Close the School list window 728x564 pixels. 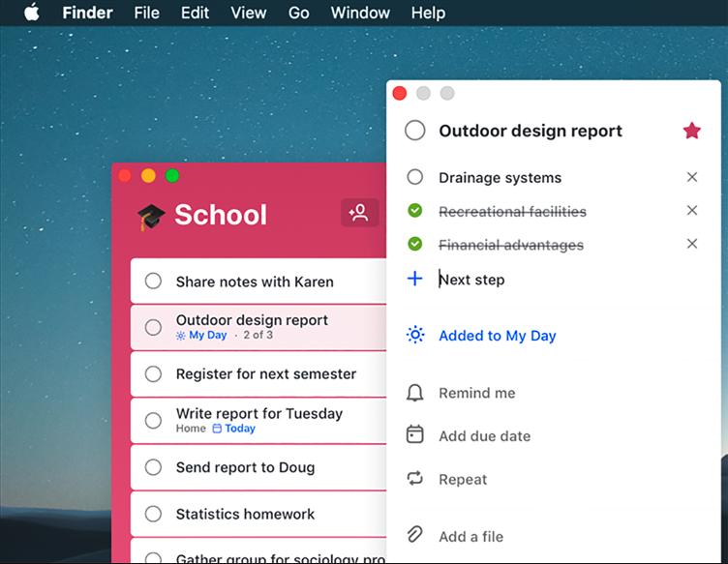[125, 176]
